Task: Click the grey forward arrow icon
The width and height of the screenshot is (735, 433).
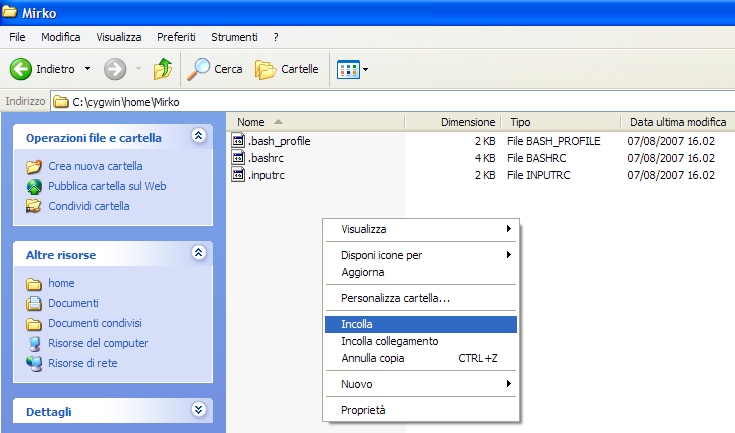Action: (x=115, y=69)
